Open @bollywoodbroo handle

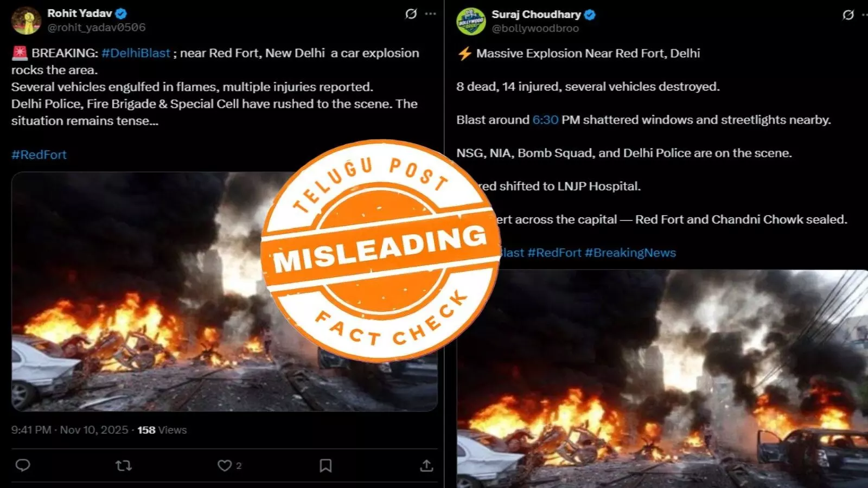click(x=535, y=28)
